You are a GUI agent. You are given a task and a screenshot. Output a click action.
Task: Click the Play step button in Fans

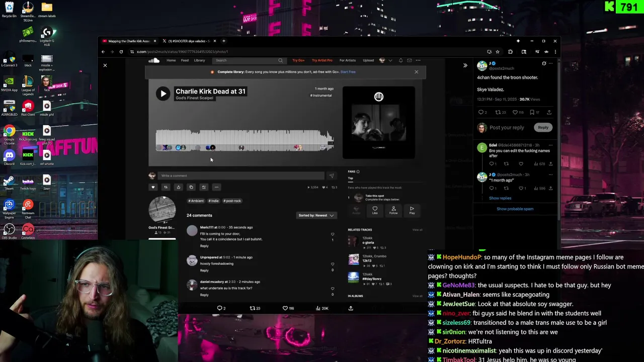pyautogui.click(x=412, y=210)
